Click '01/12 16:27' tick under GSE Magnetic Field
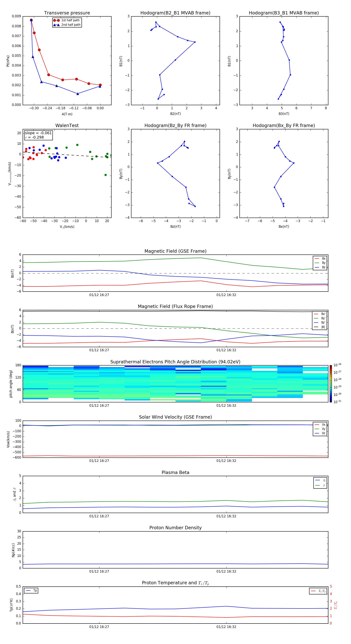The width and height of the screenshot is (351, 644). [99, 295]
